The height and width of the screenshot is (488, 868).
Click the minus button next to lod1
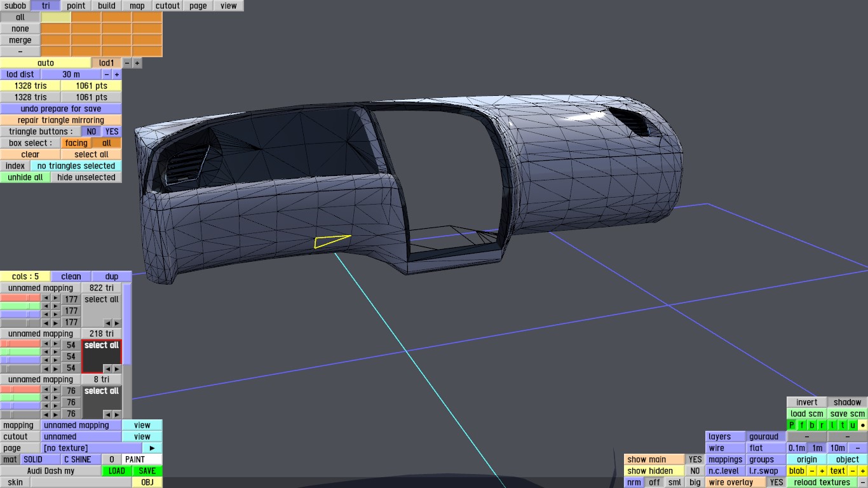127,63
